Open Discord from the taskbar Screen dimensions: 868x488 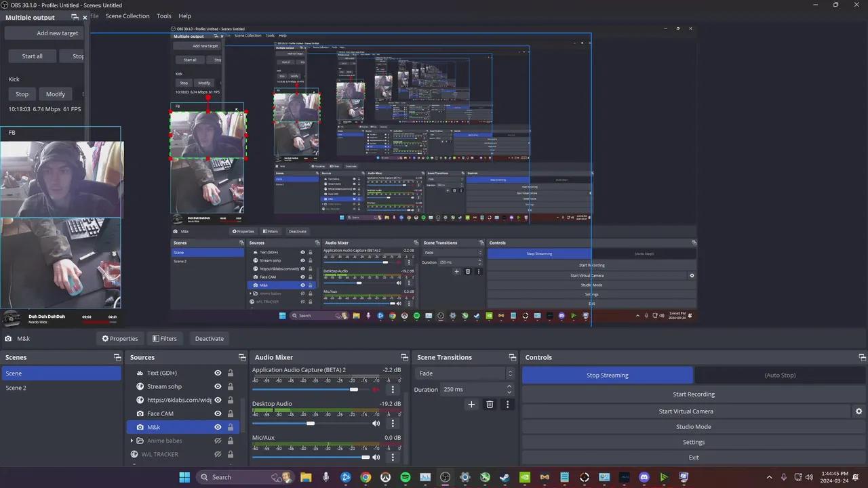coord(644,477)
